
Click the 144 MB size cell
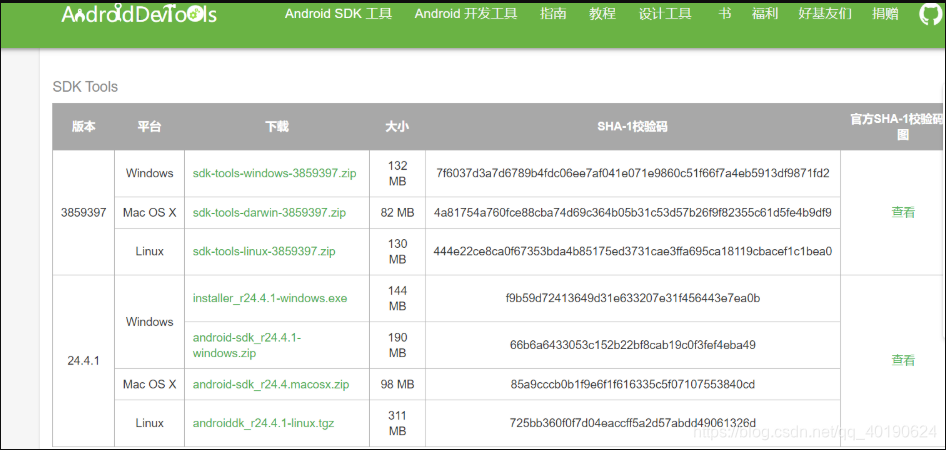point(398,299)
